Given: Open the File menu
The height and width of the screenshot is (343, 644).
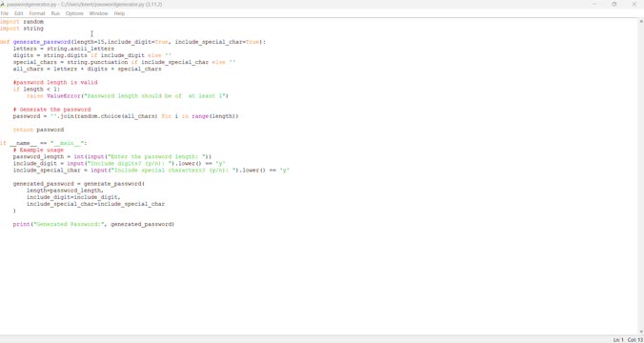Looking at the screenshot, I should point(4,13).
